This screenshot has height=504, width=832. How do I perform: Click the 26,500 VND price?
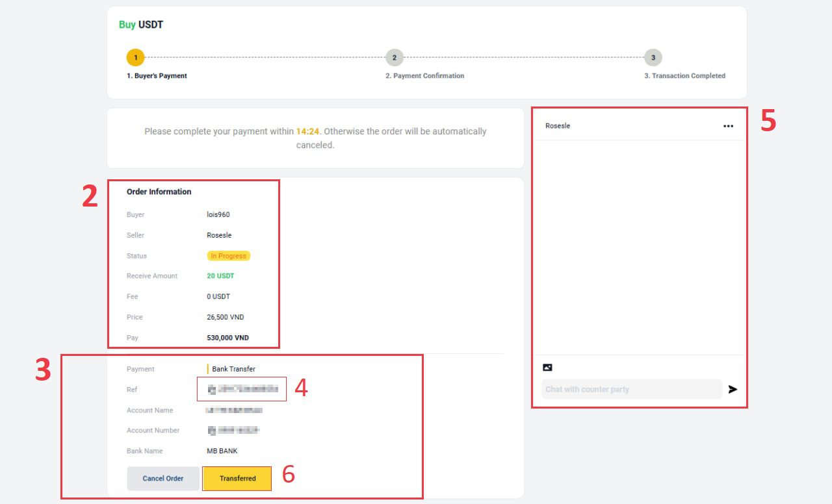pos(226,317)
